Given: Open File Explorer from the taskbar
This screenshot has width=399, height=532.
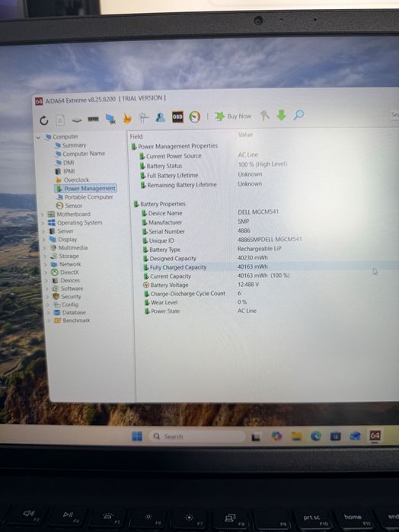Looking at the screenshot, I should pos(296,436).
